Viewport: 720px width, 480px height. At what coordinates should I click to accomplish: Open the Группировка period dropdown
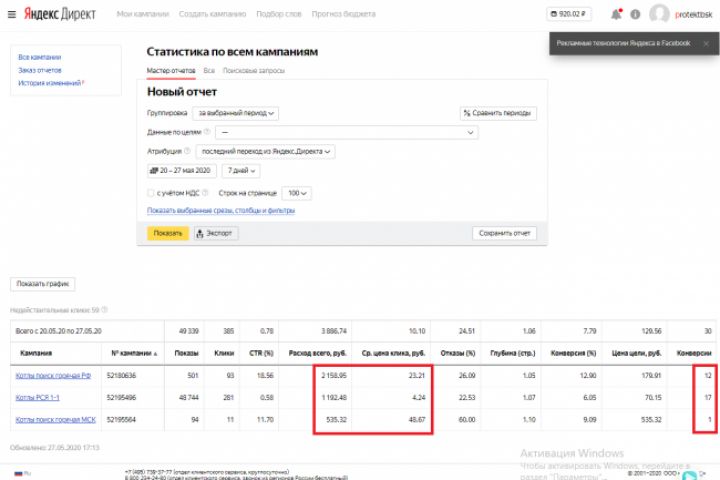coord(237,113)
